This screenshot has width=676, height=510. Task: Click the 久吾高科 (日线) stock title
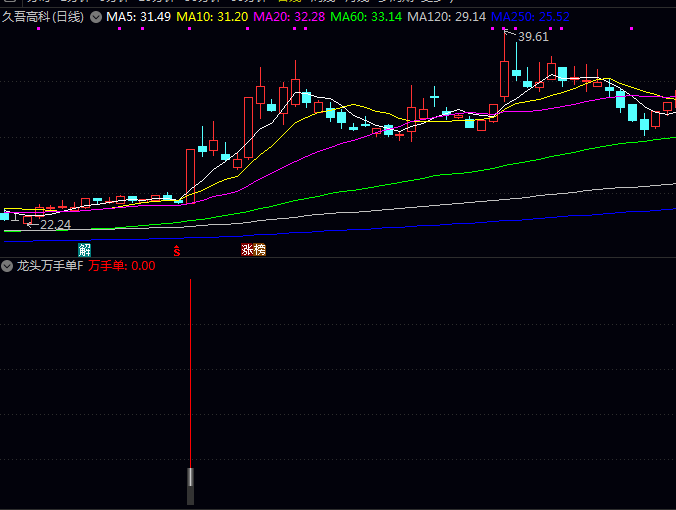(x=42, y=18)
